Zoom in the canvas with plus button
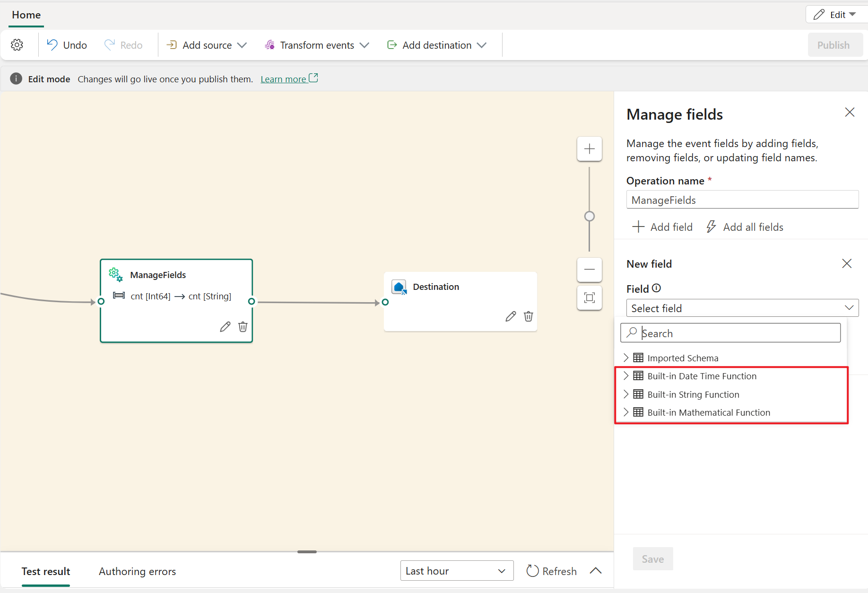The width and height of the screenshot is (868, 593). 589,149
